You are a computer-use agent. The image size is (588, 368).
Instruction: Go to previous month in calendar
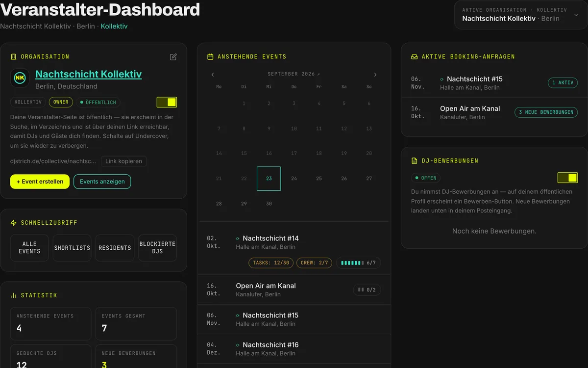pos(213,75)
